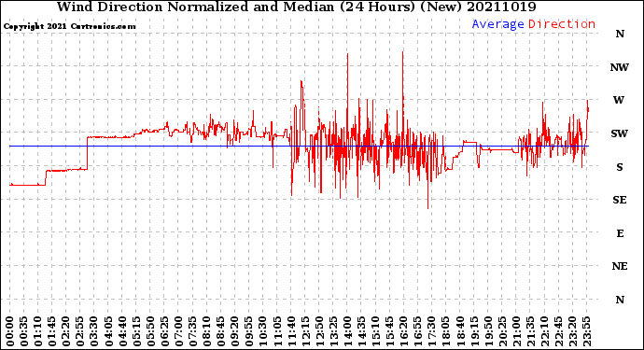Click the 'NE' axis label
Screen dimensions: 644x350
point(620,267)
